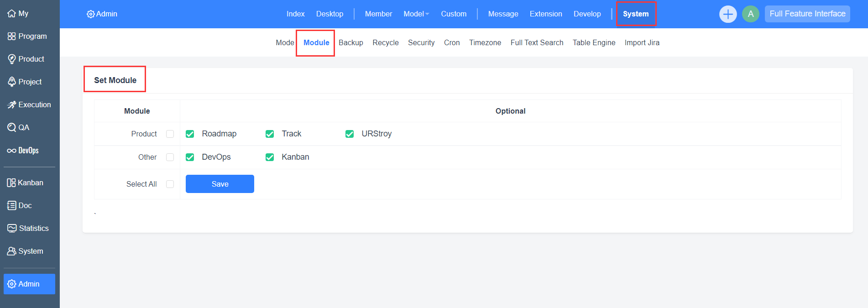Open the Full Feature Interface switcher
868x308 pixels.
[x=807, y=14]
